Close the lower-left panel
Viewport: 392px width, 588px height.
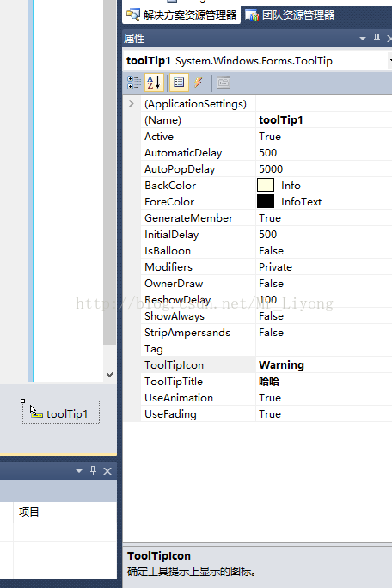click(x=107, y=471)
